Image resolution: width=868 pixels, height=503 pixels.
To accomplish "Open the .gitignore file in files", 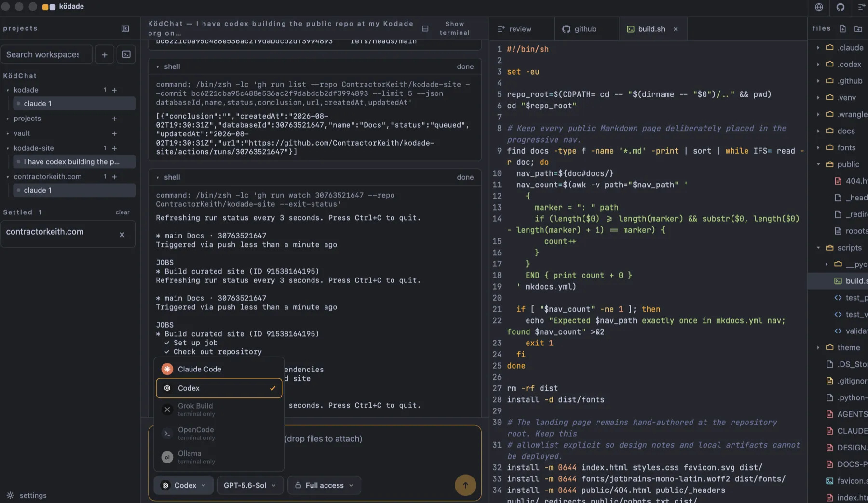I will (x=847, y=381).
